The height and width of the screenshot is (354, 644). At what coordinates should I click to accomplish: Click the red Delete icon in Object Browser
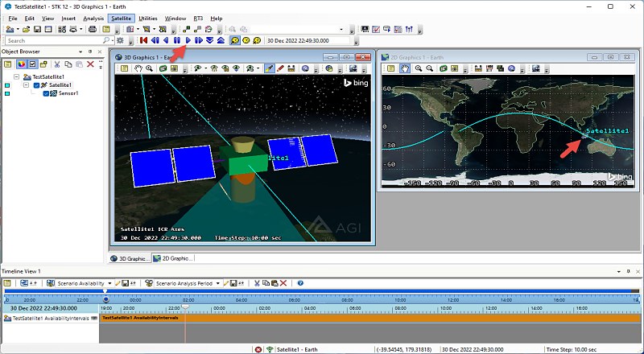tap(90, 64)
